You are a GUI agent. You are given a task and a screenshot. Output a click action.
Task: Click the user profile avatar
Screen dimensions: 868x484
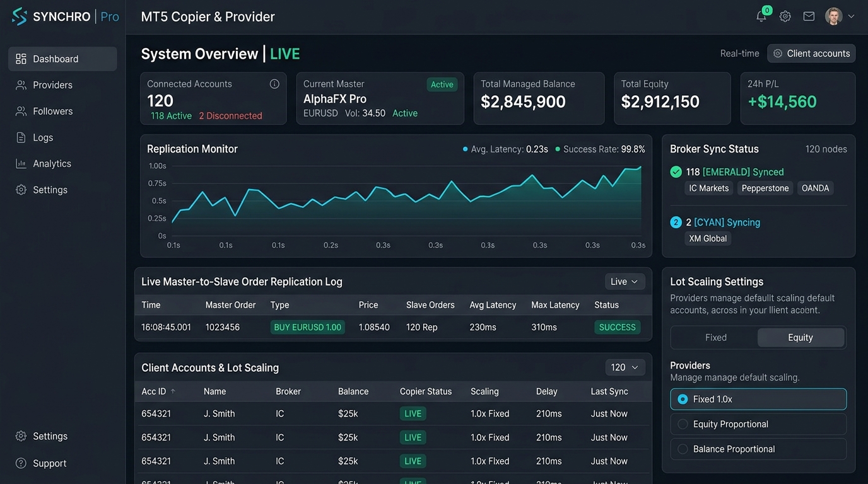(834, 16)
